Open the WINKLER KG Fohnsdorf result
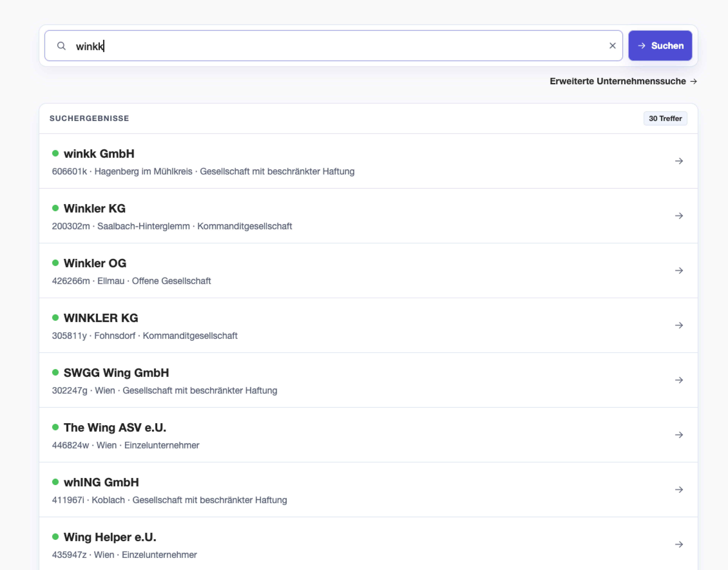The height and width of the screenshot is (570, 728). click(x=368, y=325)
